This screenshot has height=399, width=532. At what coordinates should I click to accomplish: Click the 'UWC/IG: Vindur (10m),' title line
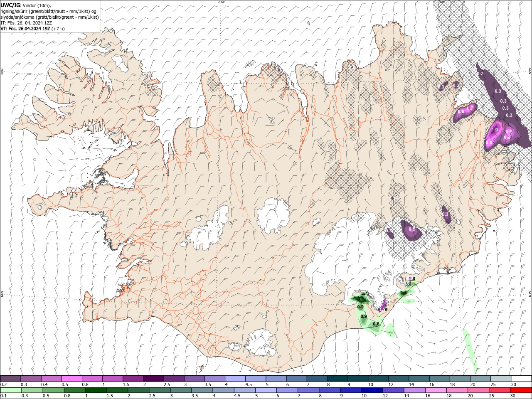[26, 5]
